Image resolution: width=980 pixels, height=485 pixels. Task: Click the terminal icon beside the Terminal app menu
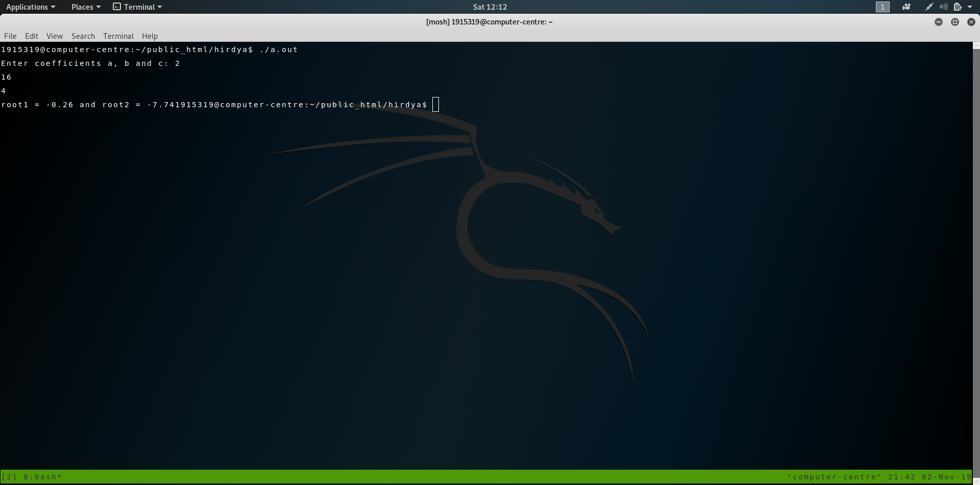[x=117, y=7]
